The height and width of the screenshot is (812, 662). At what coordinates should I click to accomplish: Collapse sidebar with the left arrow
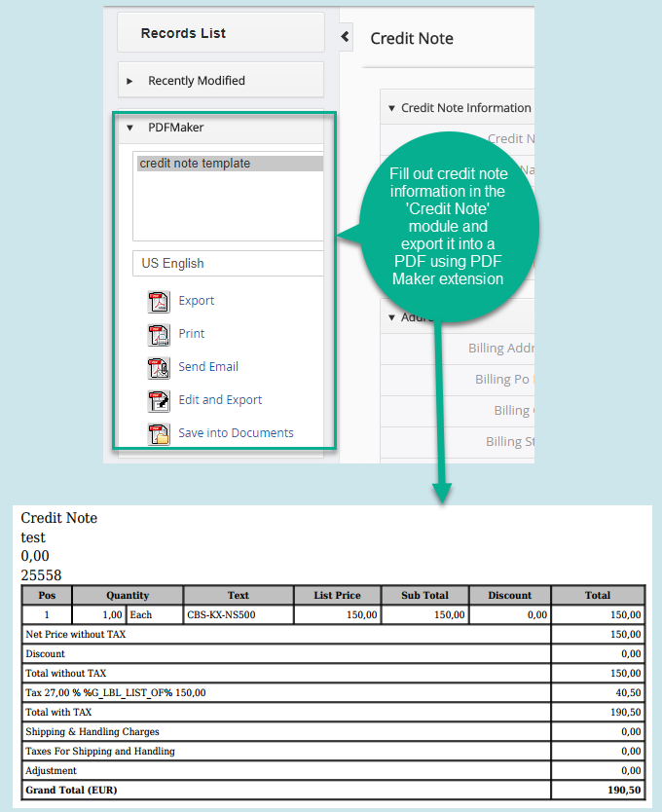[x=346, y=37]
